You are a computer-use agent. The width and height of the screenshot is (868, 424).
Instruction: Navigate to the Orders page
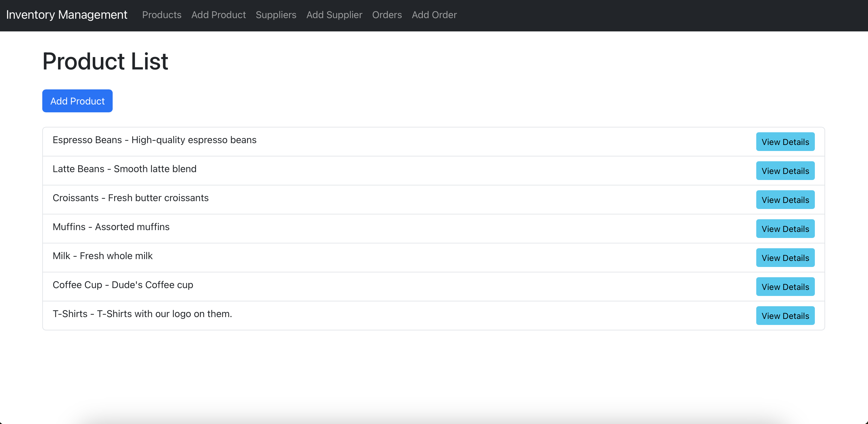pos(387,15)
